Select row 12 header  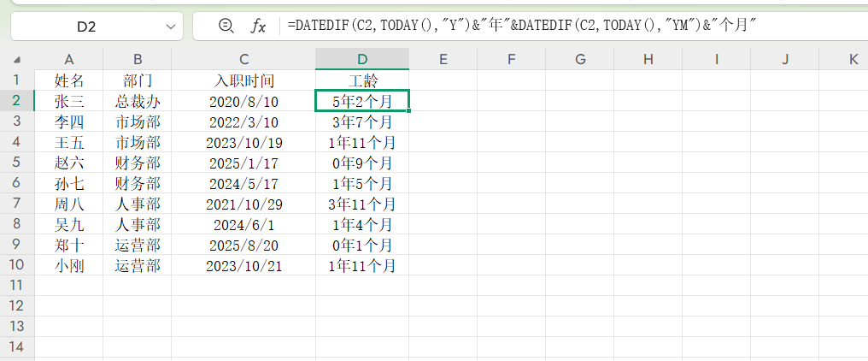click(x=17, y=306)
